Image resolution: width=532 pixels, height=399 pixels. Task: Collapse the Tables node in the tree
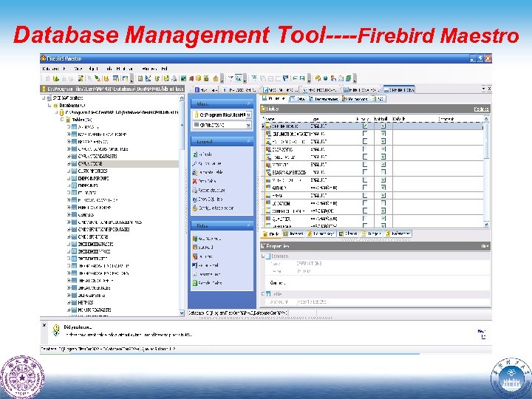click(62, 120)
